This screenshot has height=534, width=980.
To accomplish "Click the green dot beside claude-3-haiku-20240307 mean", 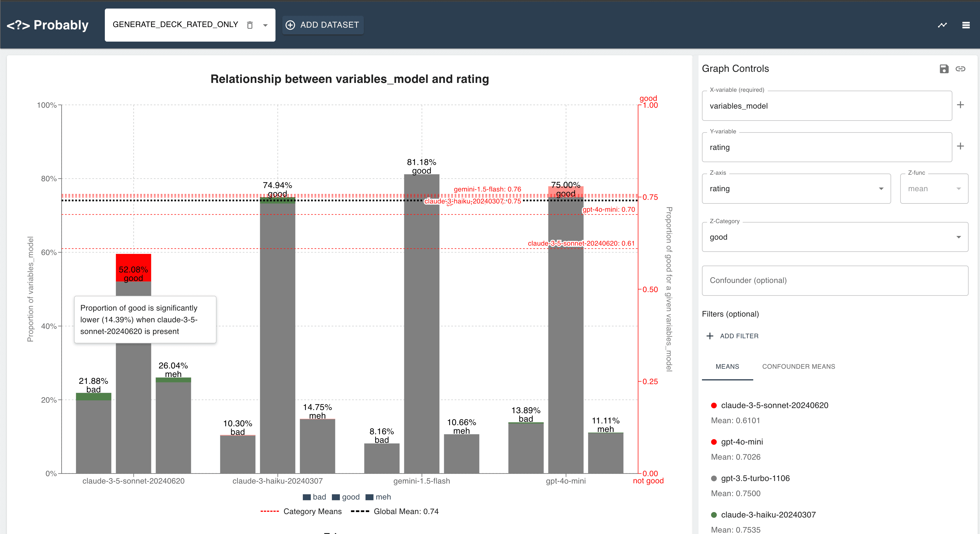I will pos(714,515).
